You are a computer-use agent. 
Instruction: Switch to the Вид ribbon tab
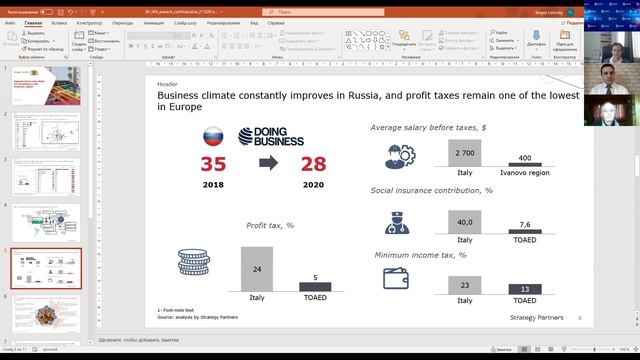(254, 23)
